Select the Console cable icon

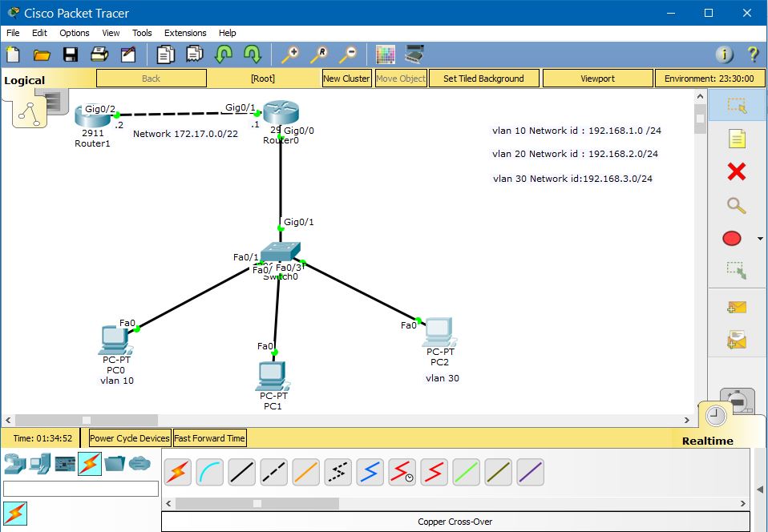pyautogui.click(x=209, y=472)
